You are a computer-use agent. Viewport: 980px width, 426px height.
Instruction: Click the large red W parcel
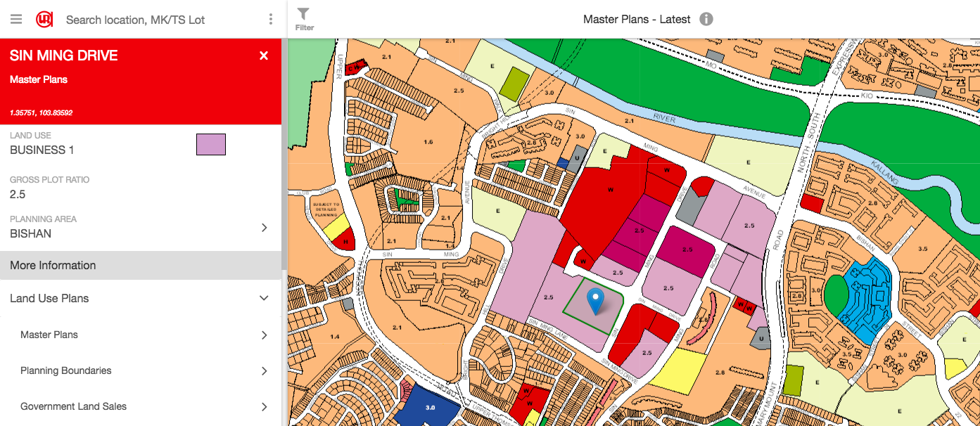pyautogui.click(x=605, y=200)
